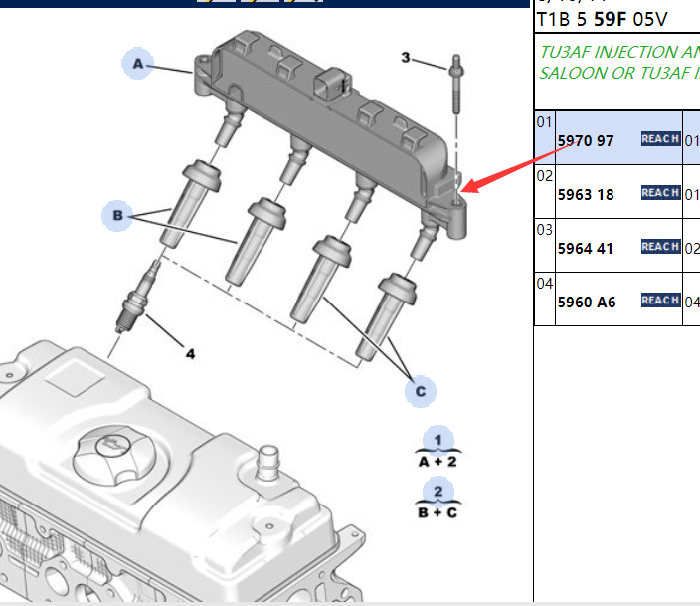The width and height of the screenshot is (700, 606).
Task: Select part reference 5960 A6
Action: 587,303
